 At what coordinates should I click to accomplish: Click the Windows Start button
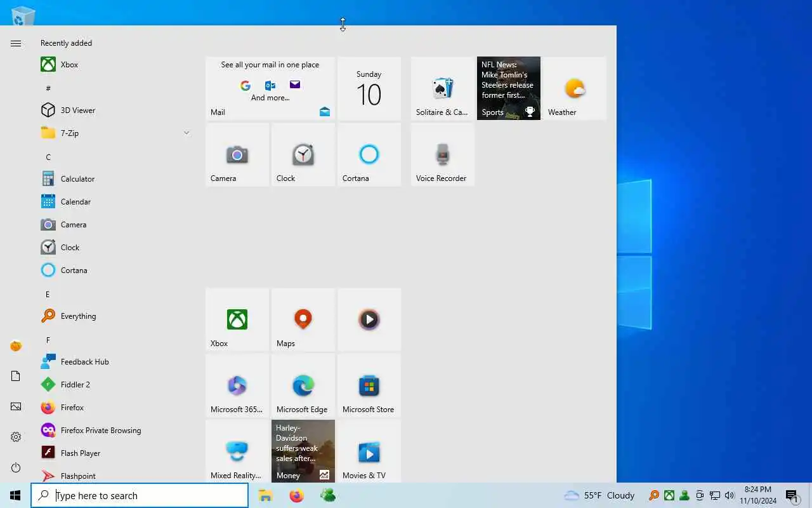click(15, 495)
